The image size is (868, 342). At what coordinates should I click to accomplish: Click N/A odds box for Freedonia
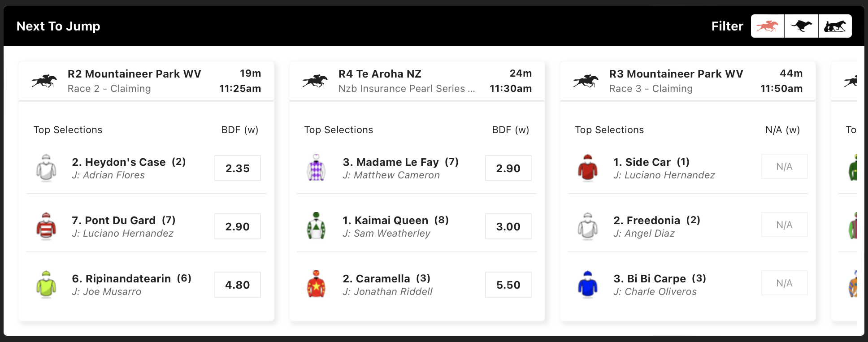(x=785, y=225)
